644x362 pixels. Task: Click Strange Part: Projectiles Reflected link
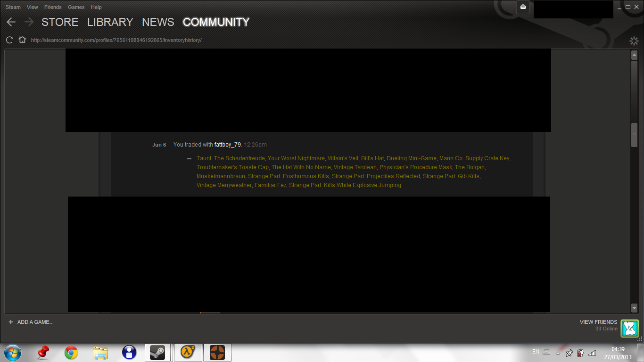click(x=376, y=176)
